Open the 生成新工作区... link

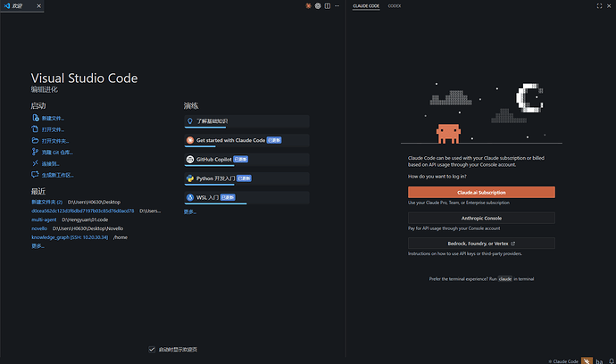coord(58,175)
